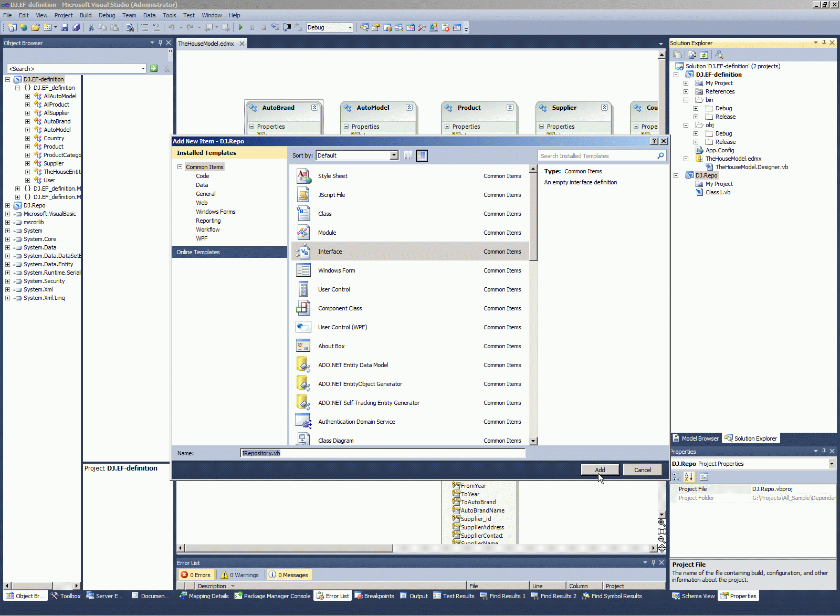840x616 pixels.
Task: Click the Property Pages icon in Properties panel
Action: click(704, 477)
